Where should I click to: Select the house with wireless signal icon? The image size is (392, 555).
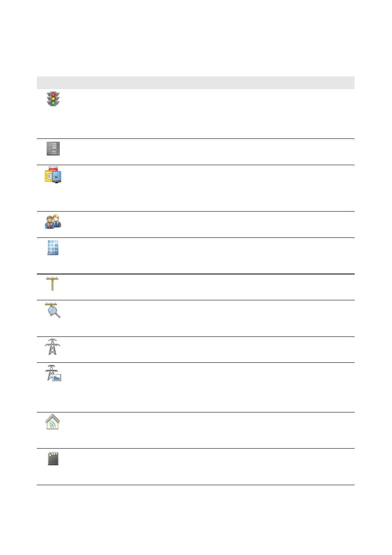pyautogui.click(x=53, y=422)
